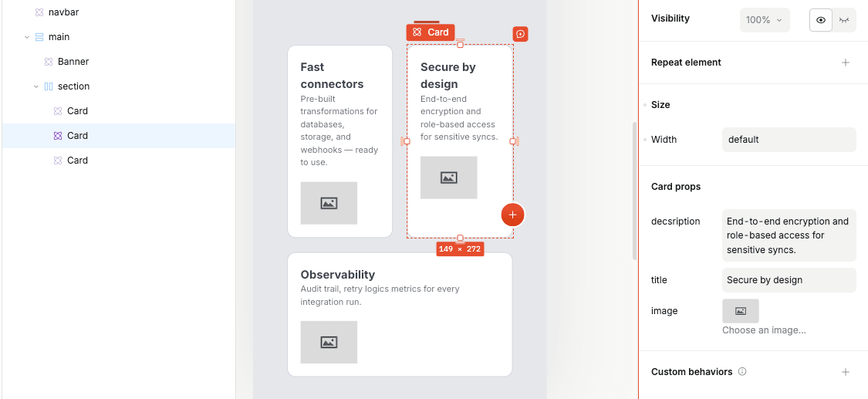Image resolution: width=868 pixels, height=399 pixels.
Task: Add a Repeat element with plus icon
Action: 846,63
